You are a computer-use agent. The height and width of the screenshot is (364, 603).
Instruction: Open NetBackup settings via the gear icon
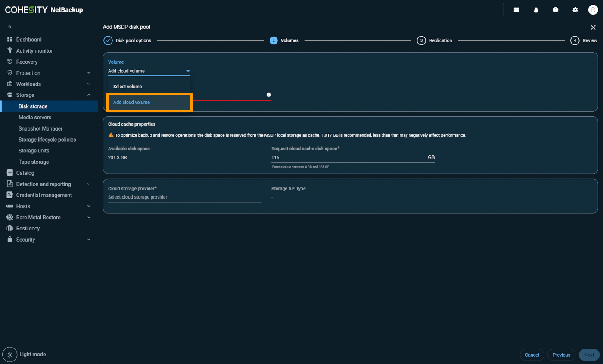pos(575,9)
